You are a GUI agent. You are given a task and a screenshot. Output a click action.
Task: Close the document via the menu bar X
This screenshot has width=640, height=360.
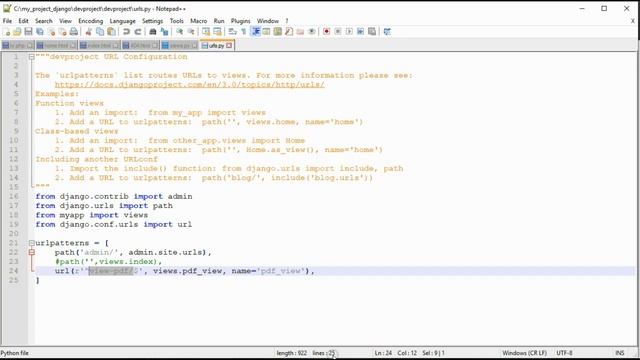[x=633, y=21]
